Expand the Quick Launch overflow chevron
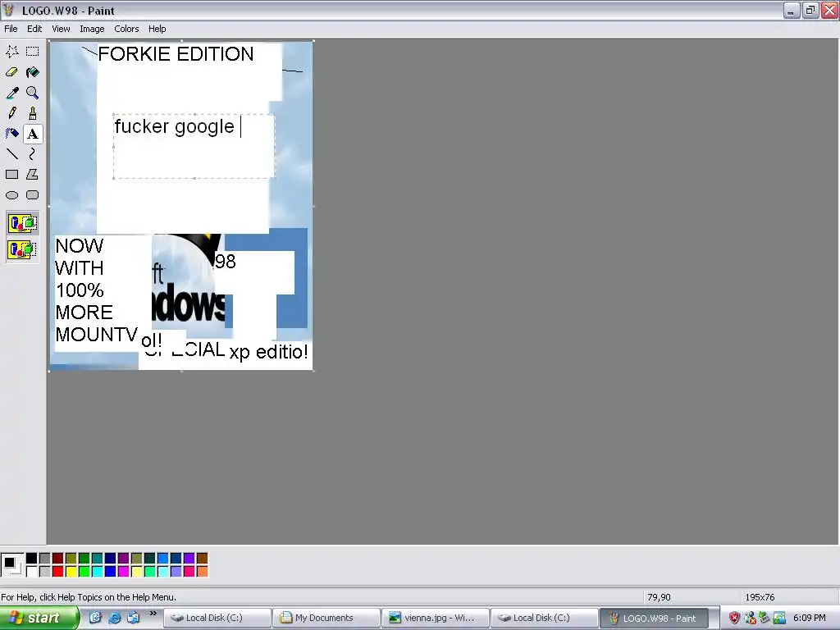This screenshot has height=630, width=840. click(153, 614)
